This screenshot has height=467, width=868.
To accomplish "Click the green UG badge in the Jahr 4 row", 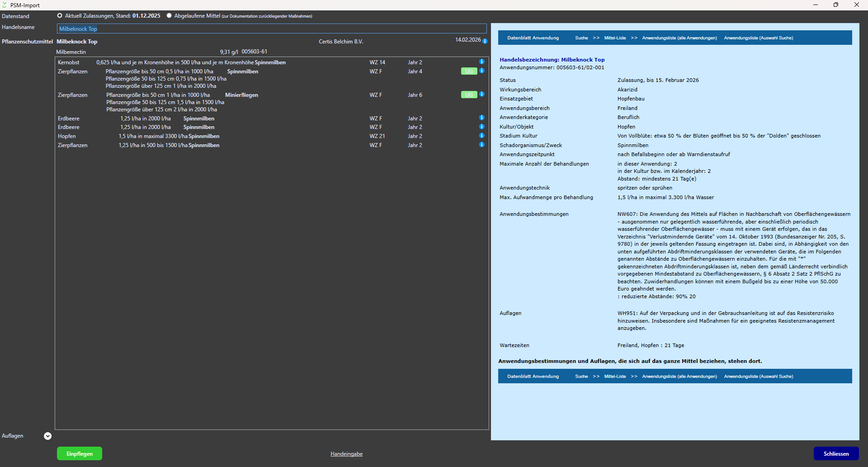I will pyautogui.click(x=469, y=71).
